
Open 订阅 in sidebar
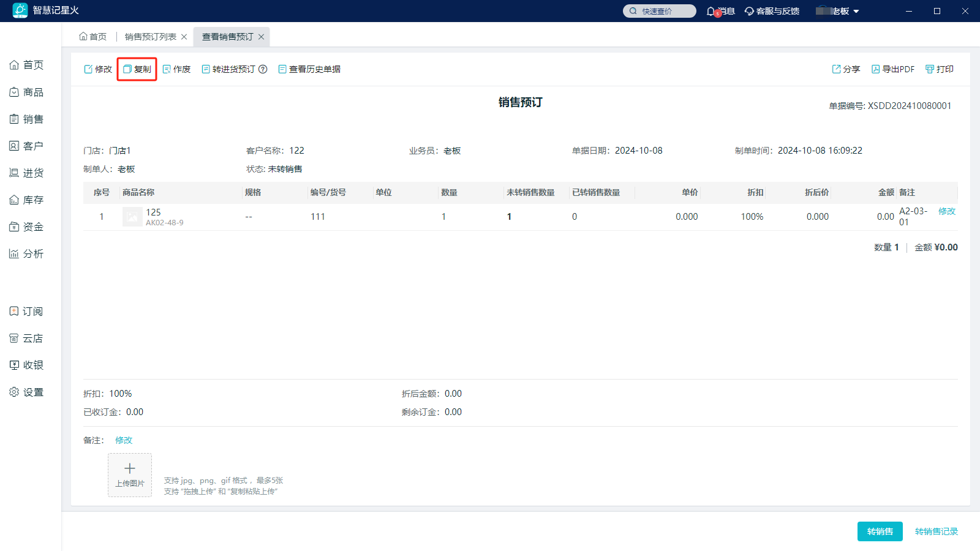tap(26, 311)
